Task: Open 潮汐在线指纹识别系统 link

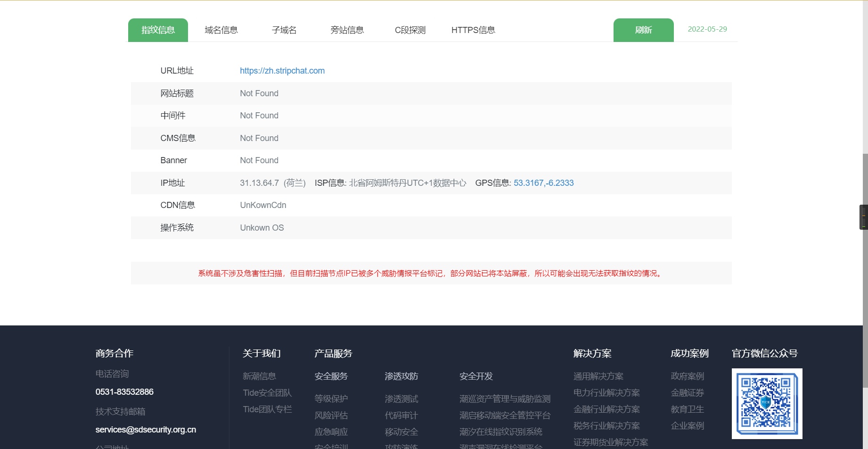Action: click(501, 432)
